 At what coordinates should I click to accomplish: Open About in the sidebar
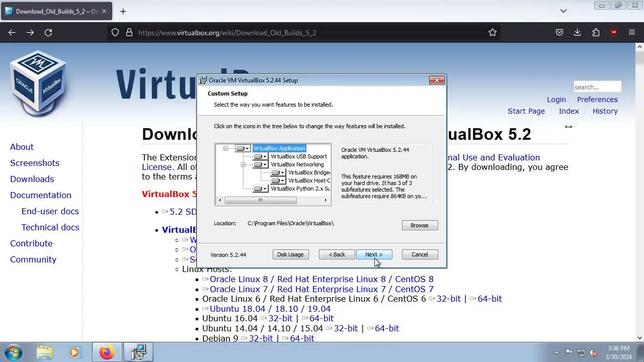tap(22, 147)
